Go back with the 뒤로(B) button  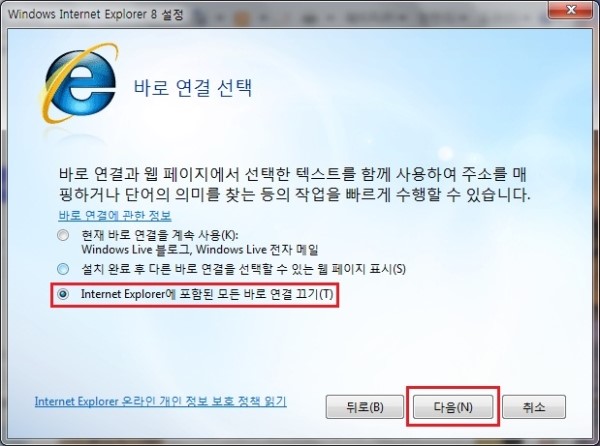tap(365, 407)
